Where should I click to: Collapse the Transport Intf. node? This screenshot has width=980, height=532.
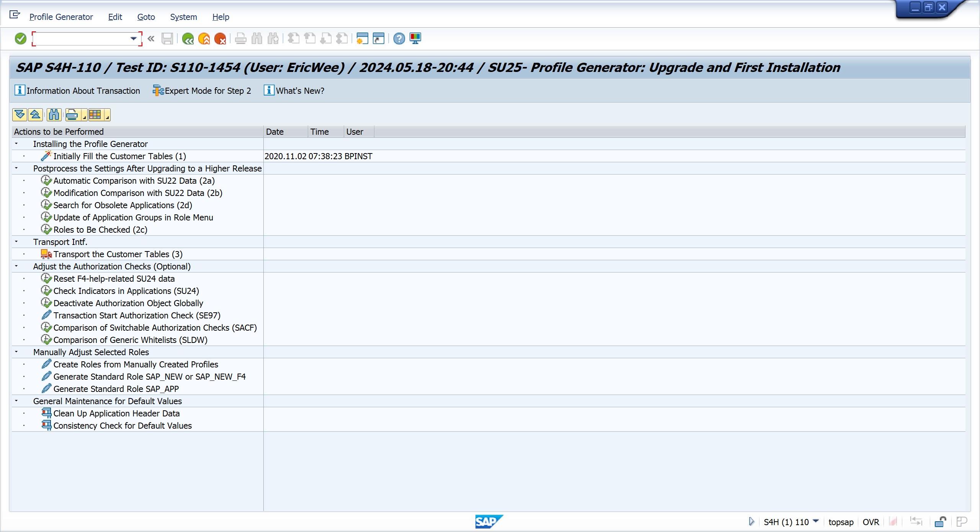(16, 242)
